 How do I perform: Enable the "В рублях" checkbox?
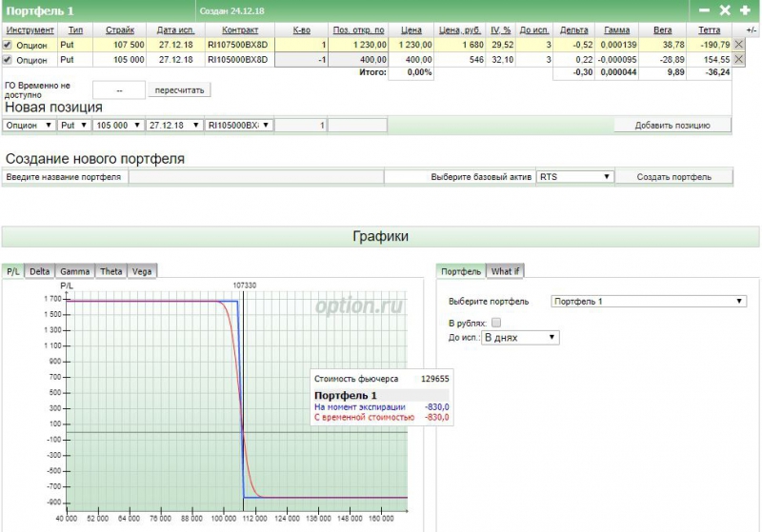pyautogui.click(x=496, y=324)
